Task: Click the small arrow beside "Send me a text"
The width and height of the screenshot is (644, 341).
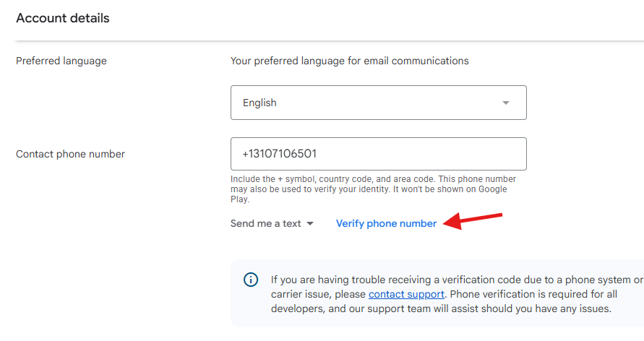Action: pos(310,223)
